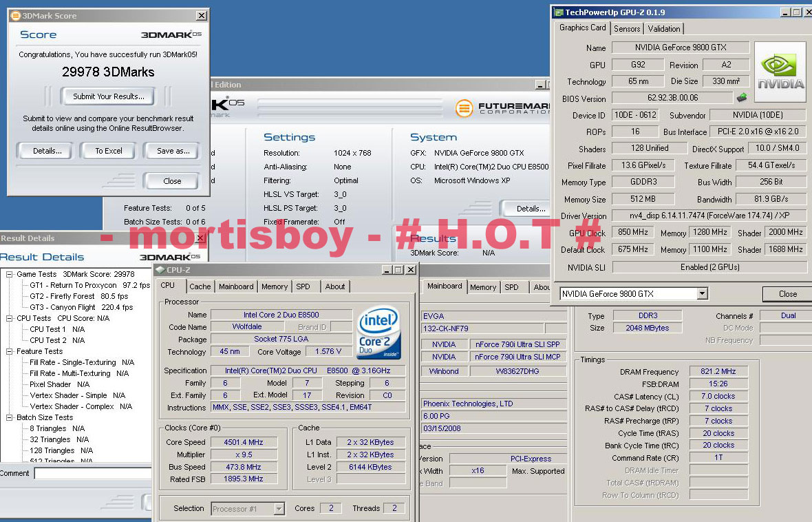
Task: Select Vertex Shader - Simple row
Action: (x=78, y=395)
